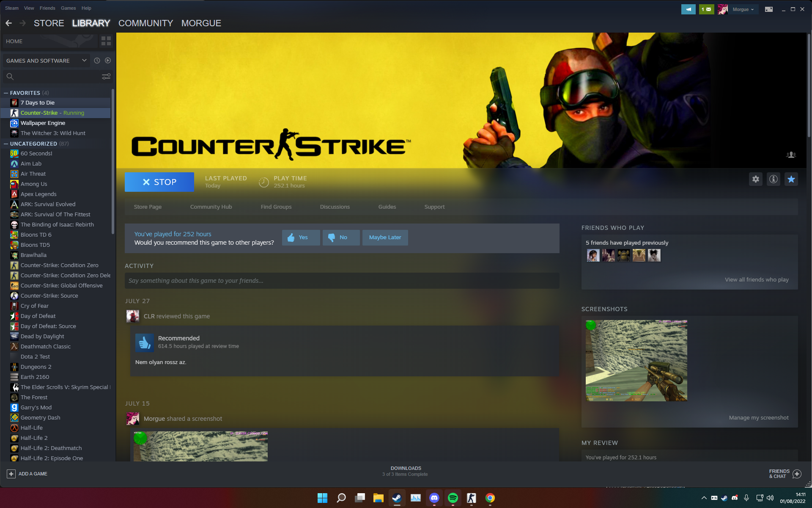Click View all friends who play
This screenshot has width=812, height=508.
click(x=756, y=279)
